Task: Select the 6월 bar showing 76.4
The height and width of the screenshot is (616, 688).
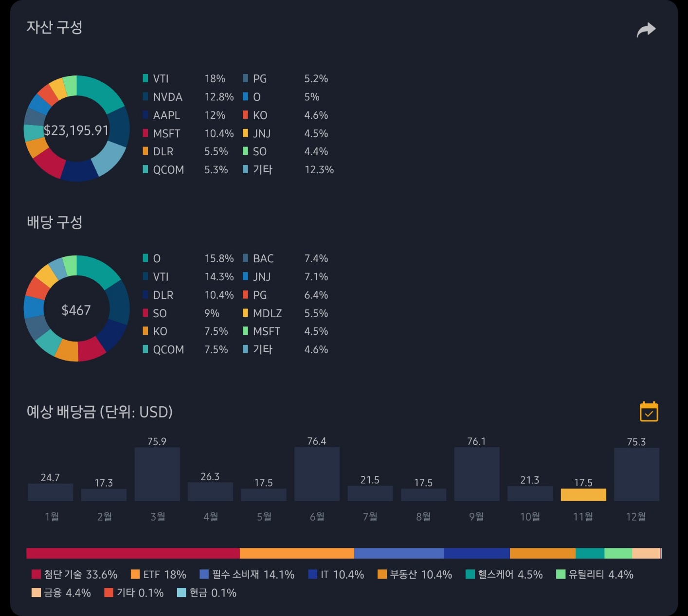Action: [x=317, y=474]
